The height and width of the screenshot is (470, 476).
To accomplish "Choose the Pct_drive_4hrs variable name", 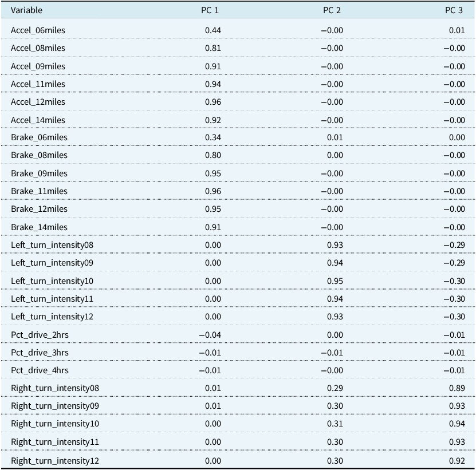I will pos(40,370).
